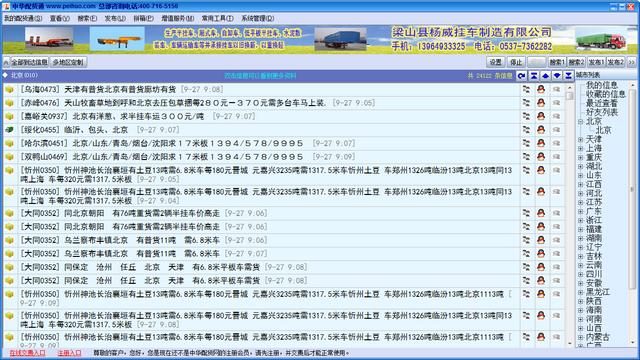
Task: Expand the 天津 city node
Action: pyautogui.click(x=581, y=140)
